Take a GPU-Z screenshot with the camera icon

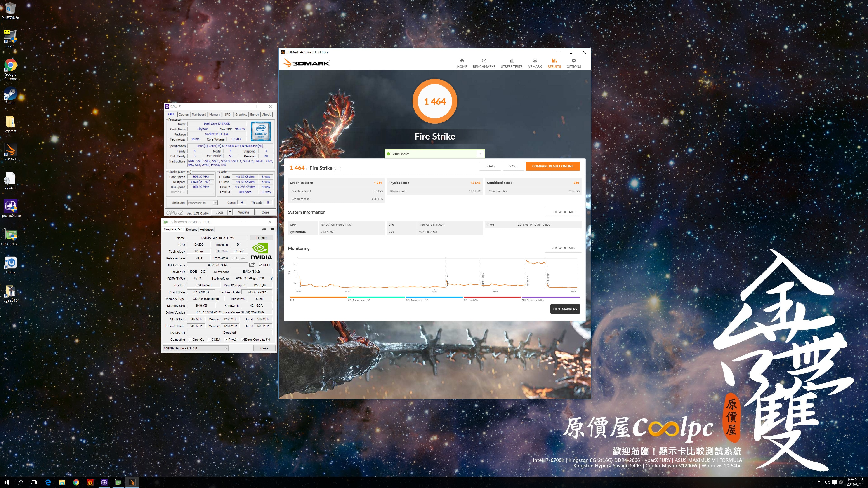[264, 229]
